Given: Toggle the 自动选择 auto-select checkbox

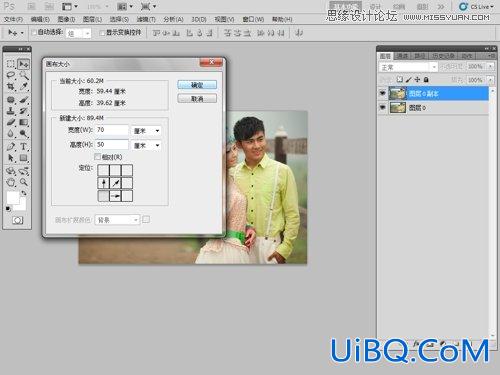Looking at the screenshot, I should [33, 32].
